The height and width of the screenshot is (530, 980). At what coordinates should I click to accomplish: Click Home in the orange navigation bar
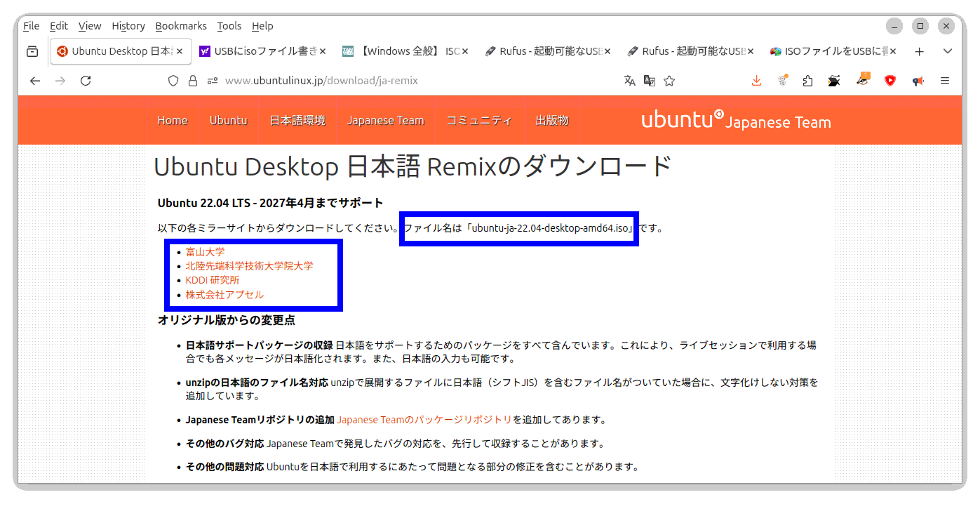click(173, 121)
